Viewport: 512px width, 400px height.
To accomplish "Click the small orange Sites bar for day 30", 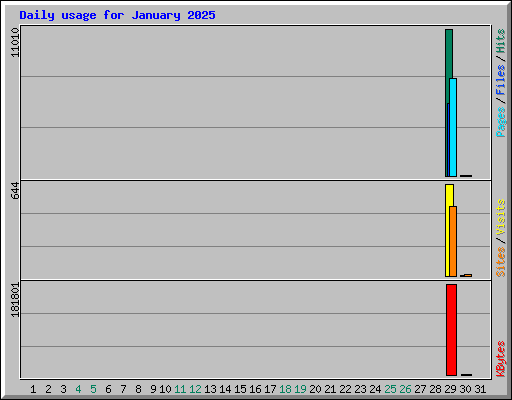I will [x=468, y=275].
